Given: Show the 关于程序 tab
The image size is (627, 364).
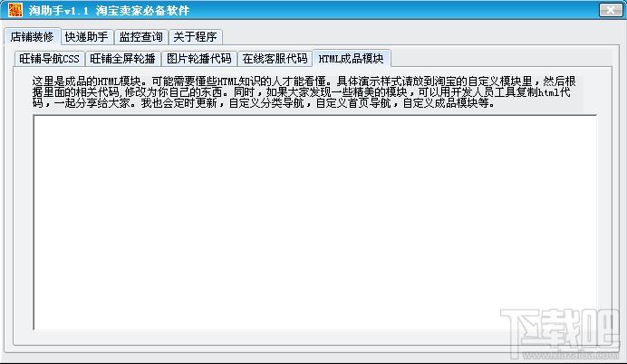Looking at the screenshot, I should click(x=195, y=37).
